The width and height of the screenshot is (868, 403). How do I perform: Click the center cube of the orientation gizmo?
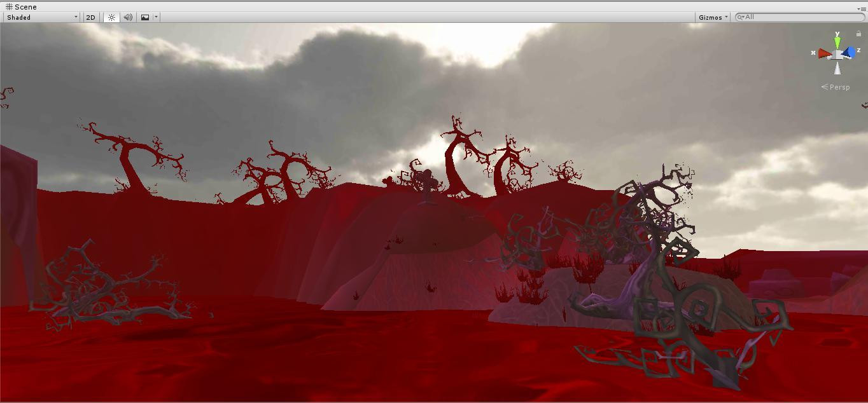837,55
